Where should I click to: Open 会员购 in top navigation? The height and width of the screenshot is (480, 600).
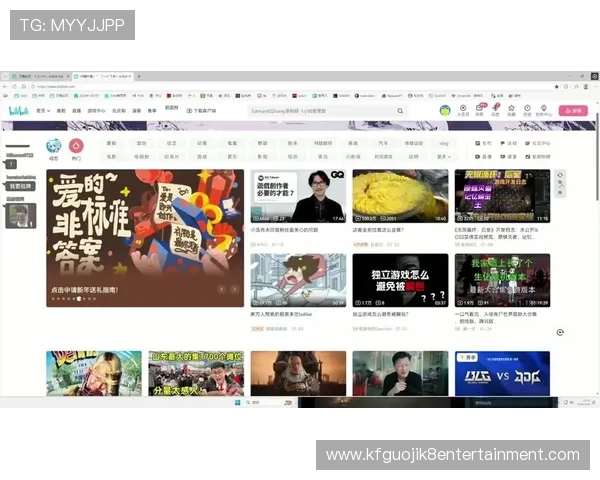tap(119, 111)
